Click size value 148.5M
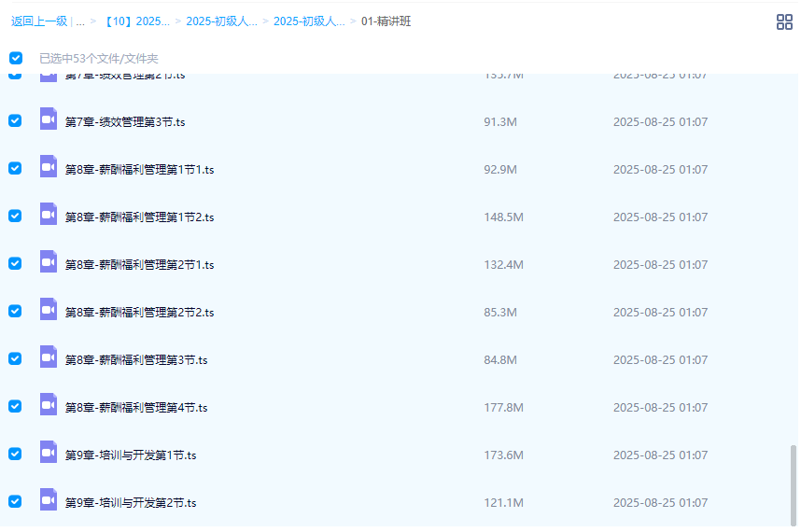The width and height of the screenshot is (801, 532). click(x=503, y=217)
